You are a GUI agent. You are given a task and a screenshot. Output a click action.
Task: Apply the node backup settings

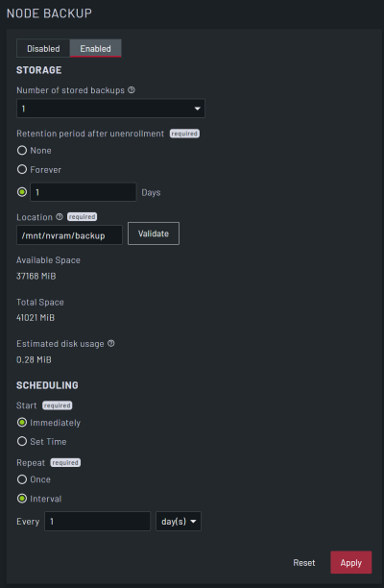point(351,562)
